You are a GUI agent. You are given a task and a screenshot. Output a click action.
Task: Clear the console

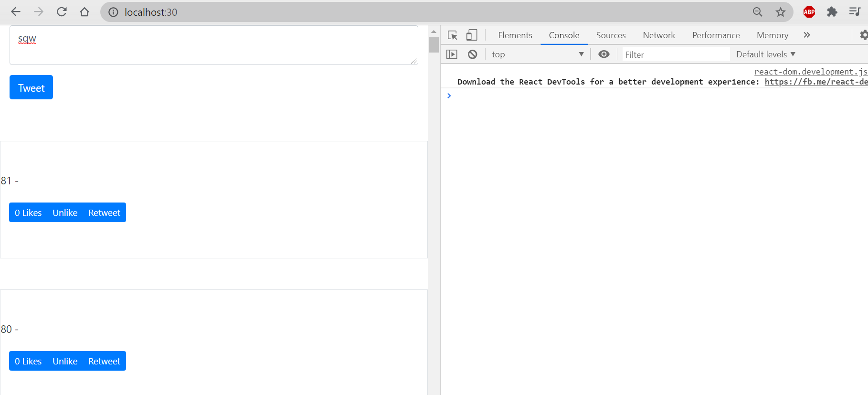pyautogui.click(x=473, y=54)
